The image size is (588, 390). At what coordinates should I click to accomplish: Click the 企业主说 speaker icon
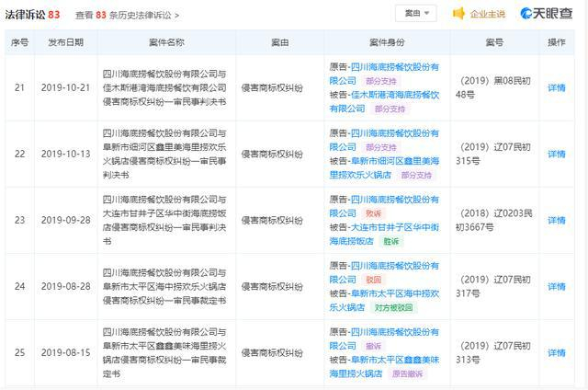coord(458,14)
